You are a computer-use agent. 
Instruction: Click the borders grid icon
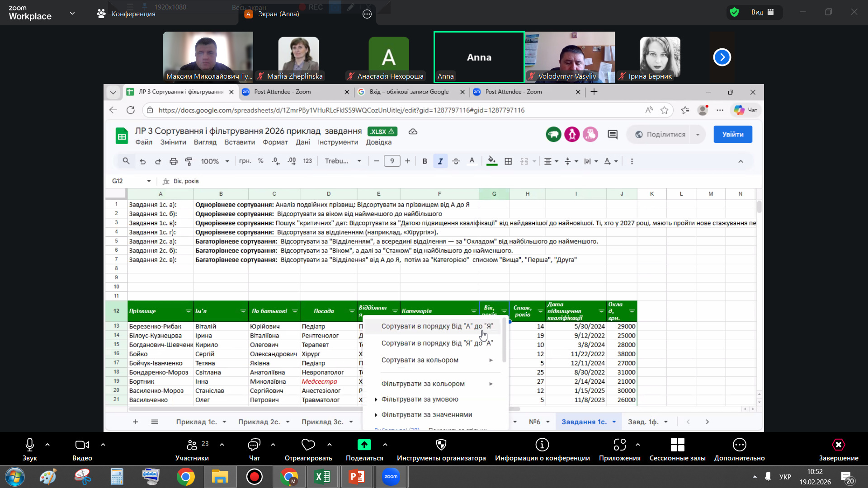click(508, 161)
